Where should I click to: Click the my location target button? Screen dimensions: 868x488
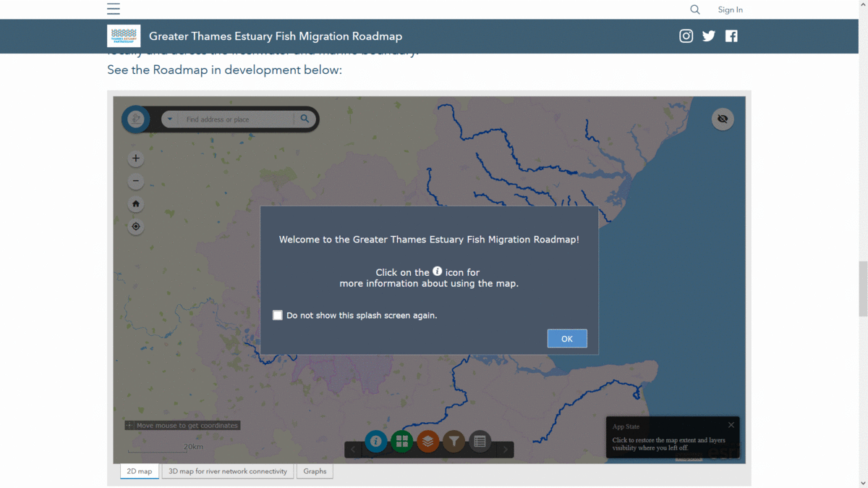click(x=135, y=227)
